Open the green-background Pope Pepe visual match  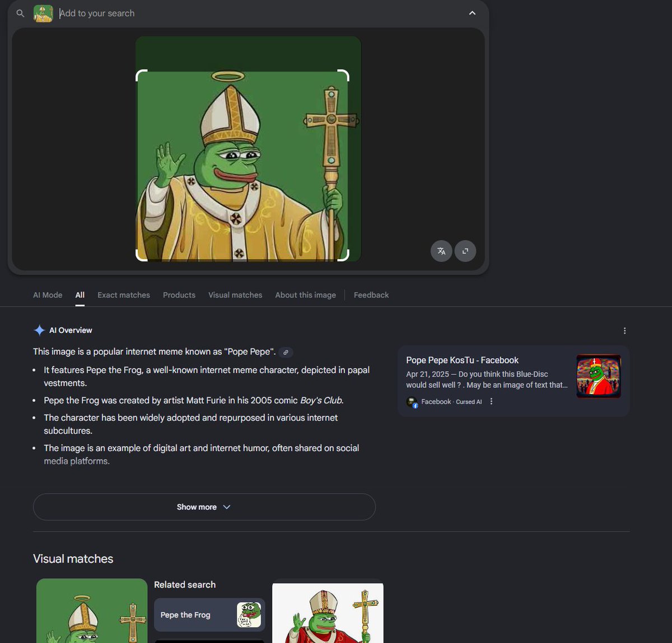92,611
